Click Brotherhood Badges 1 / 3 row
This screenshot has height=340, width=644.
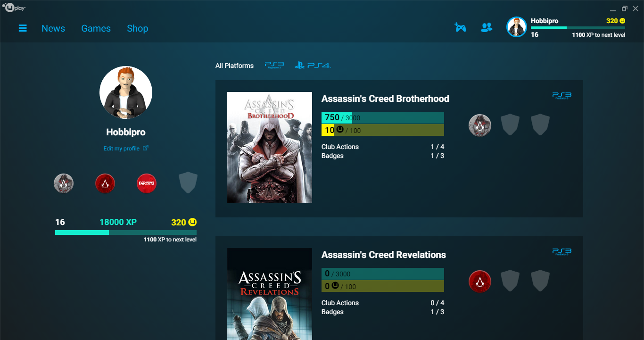coord(383,156)
